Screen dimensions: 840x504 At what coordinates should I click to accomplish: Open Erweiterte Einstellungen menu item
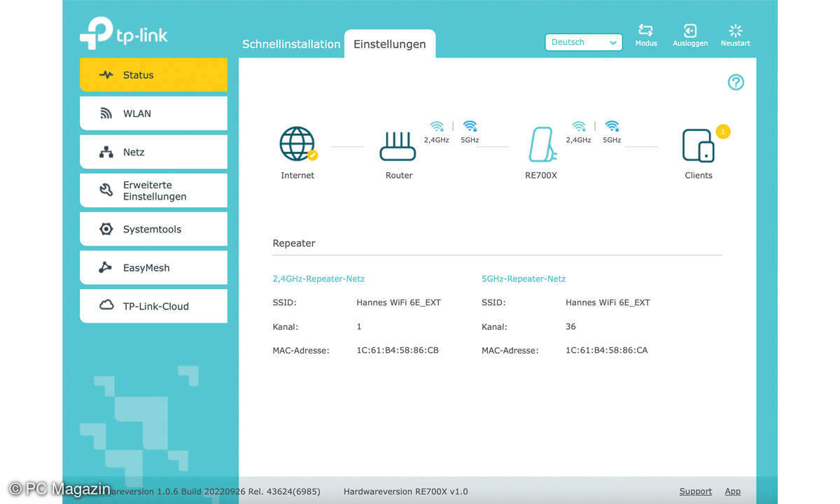click(153, 190)
